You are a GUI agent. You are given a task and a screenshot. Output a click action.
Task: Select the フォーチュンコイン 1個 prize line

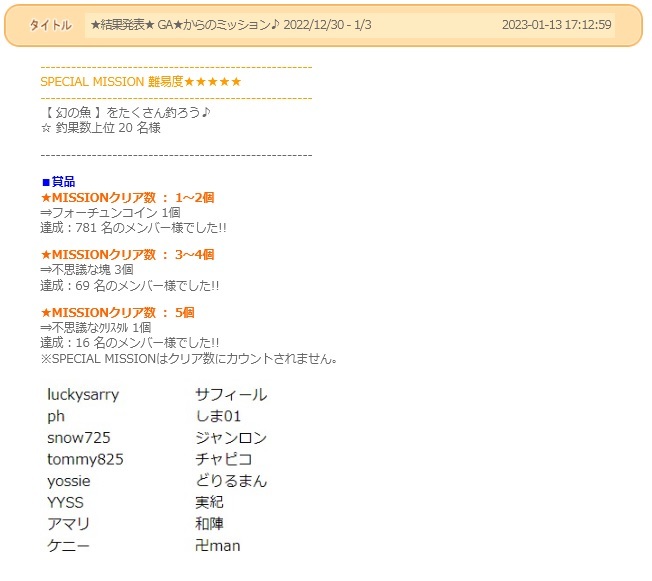(x=110, y=213)
